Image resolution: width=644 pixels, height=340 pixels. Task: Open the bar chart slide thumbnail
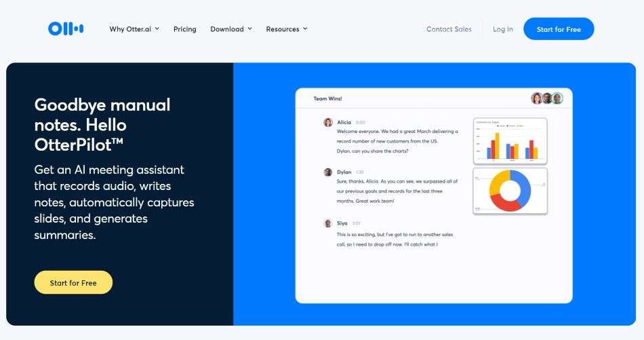(x=510, y=141)
